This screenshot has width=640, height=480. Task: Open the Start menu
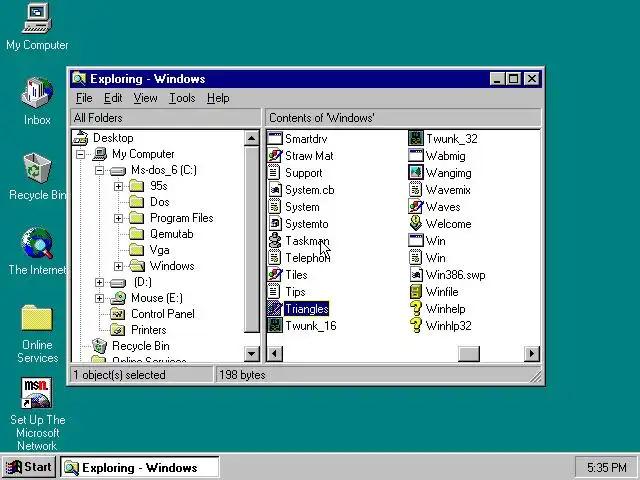click(x=29, y=467)
